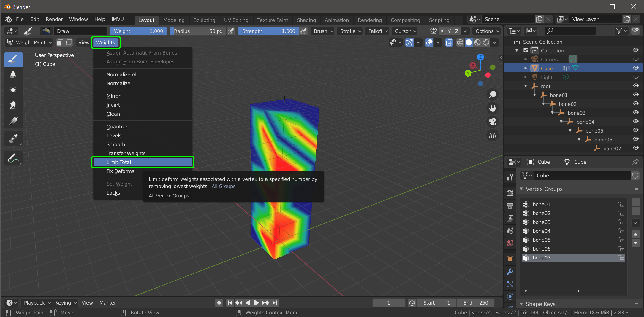Click the pan view hand icon
Image resolution: width=644 pixels, height=317 pixels.
pos(493,108)
